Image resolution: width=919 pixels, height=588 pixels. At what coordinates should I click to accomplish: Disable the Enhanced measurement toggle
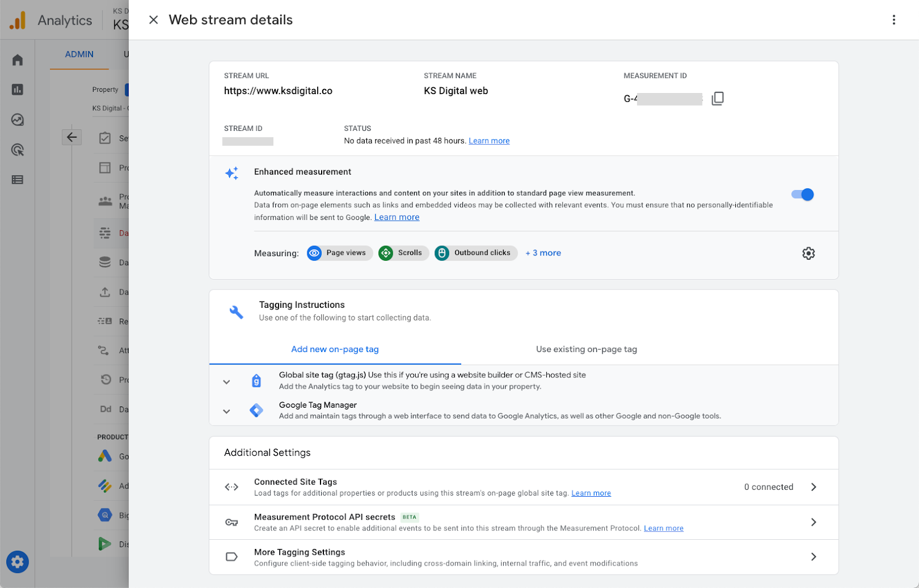(x=802, y=195)
